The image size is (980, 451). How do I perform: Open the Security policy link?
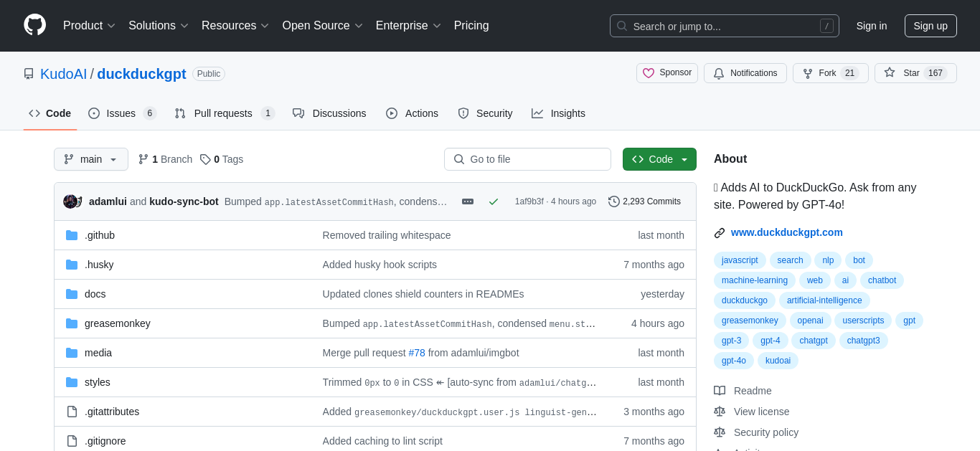click(x=766, y=432)
